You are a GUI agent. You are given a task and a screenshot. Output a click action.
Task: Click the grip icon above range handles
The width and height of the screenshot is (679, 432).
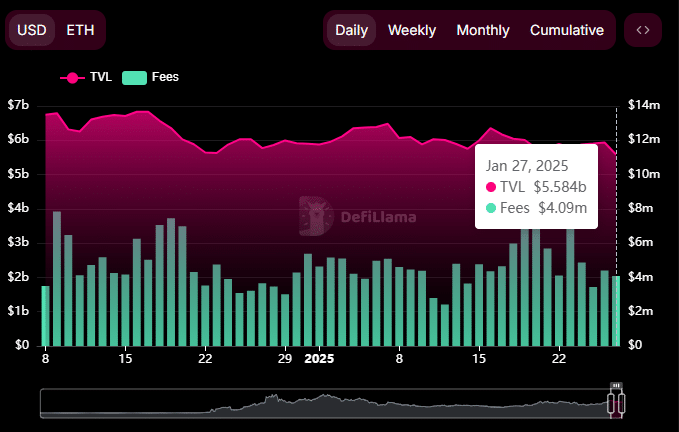coord(616,385)
